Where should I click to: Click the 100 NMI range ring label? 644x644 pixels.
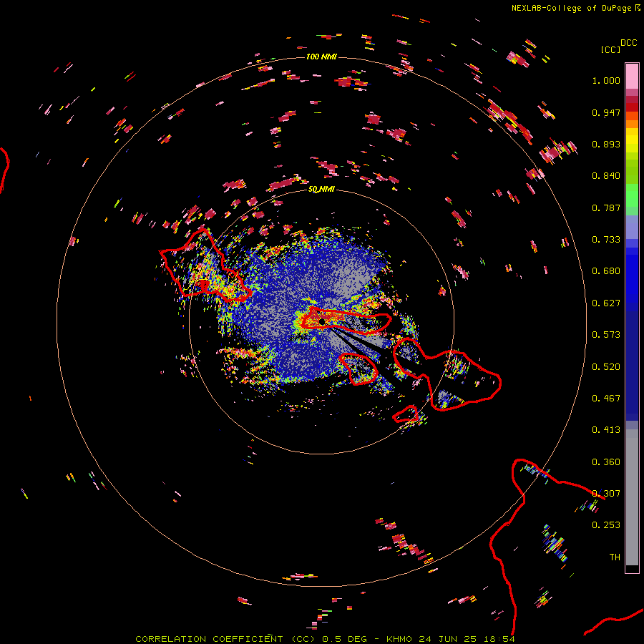tap(321, 57)
